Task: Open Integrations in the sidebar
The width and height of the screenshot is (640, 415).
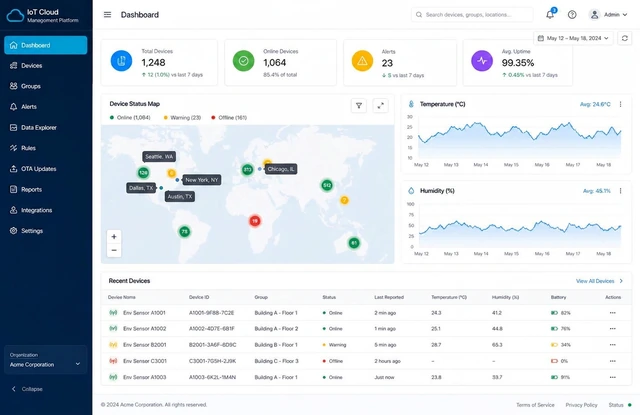Action: [x=45, y=210]
